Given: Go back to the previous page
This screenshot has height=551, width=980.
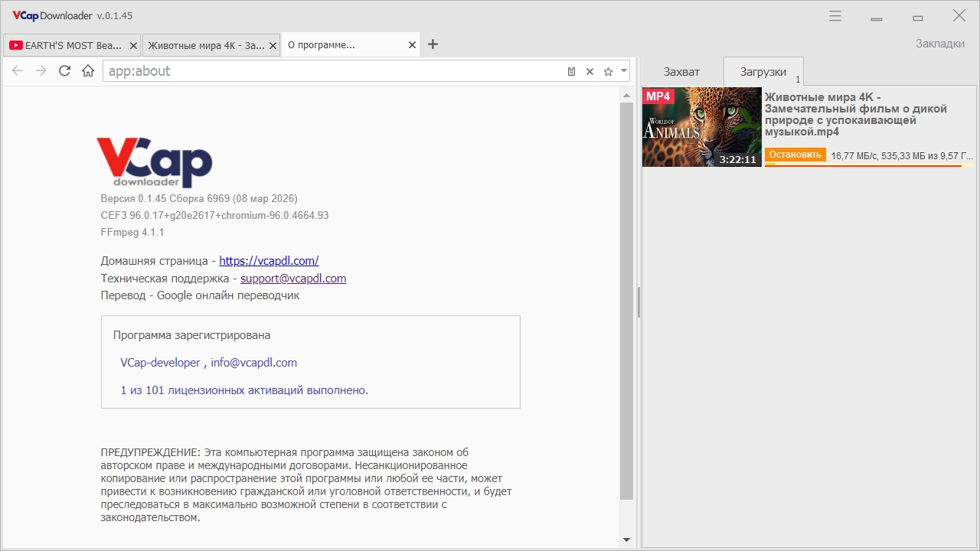Looking at the screenshot, I should [x=18, y=71].
